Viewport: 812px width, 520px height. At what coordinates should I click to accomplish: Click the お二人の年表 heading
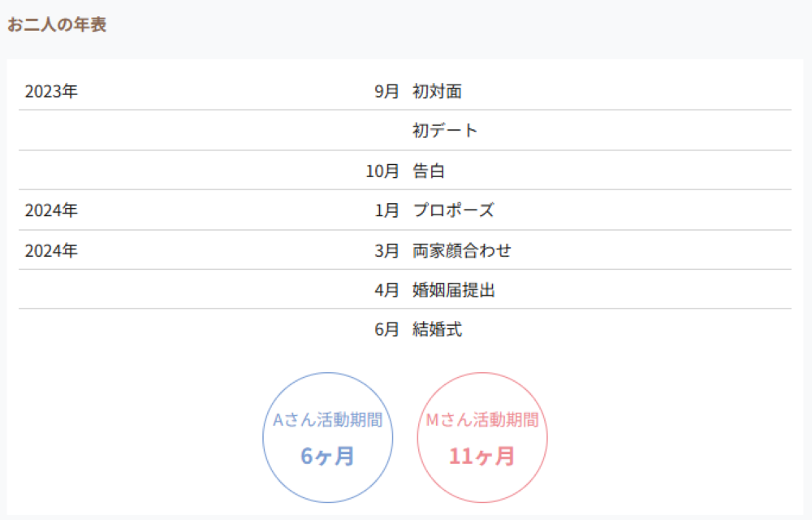pos(57,25)
